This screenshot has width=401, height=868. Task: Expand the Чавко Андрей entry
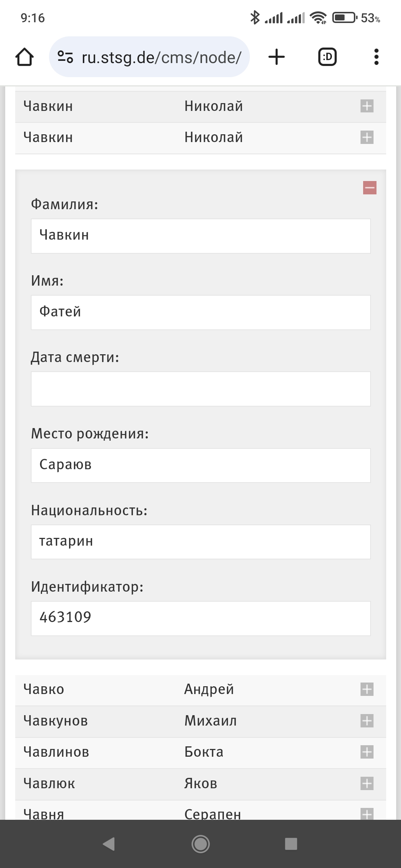tap(367, 690)
